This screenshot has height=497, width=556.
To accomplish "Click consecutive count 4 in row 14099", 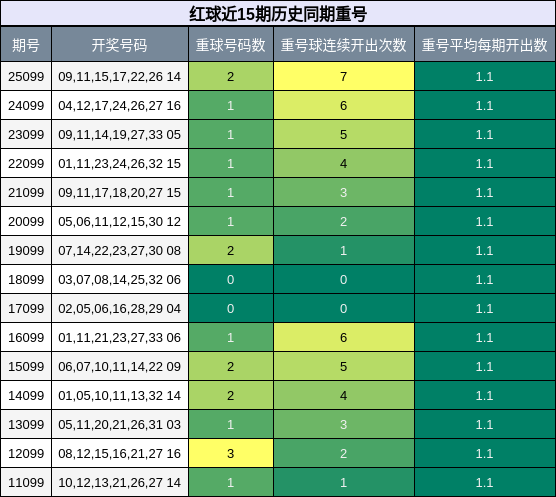I will tap(344, 396).
